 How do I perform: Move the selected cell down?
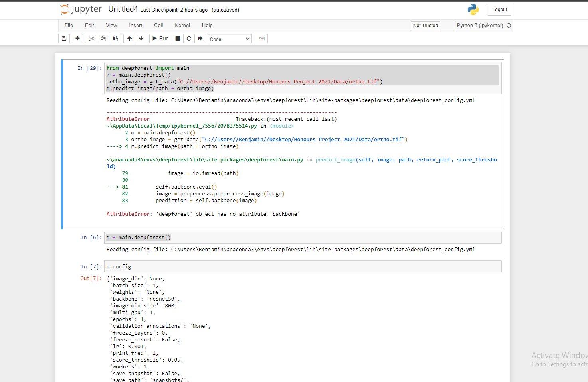[141, 38]
